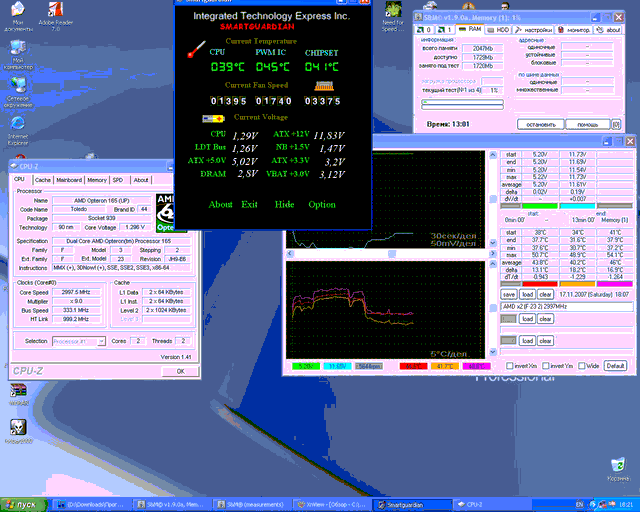640x512 pixels.
Task: Click left arrow of horizontal graph scrollbar
Action: [290, 254]
